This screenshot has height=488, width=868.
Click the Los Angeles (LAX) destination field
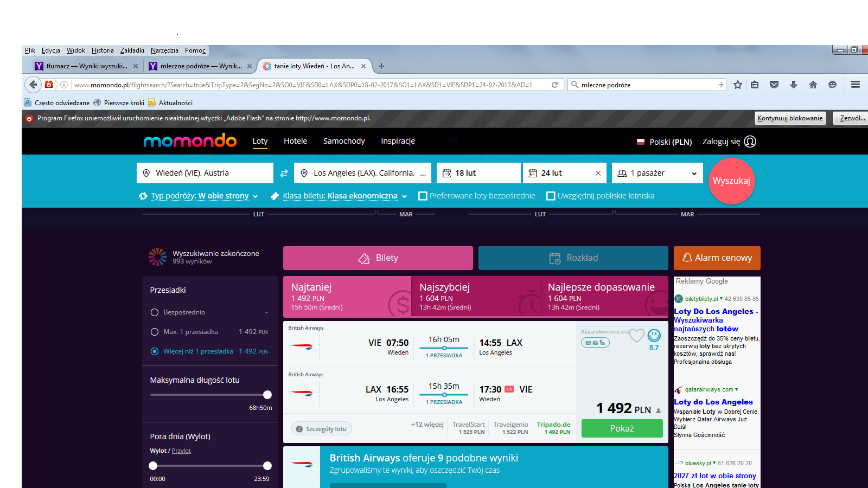pyautogui.click(x=362, y=173)
